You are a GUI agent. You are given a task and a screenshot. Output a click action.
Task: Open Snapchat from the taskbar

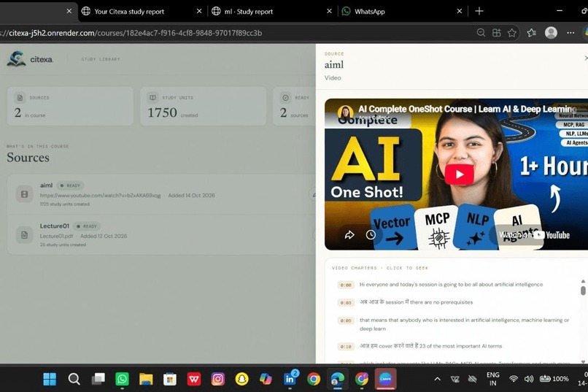click(x=241, y=379)
